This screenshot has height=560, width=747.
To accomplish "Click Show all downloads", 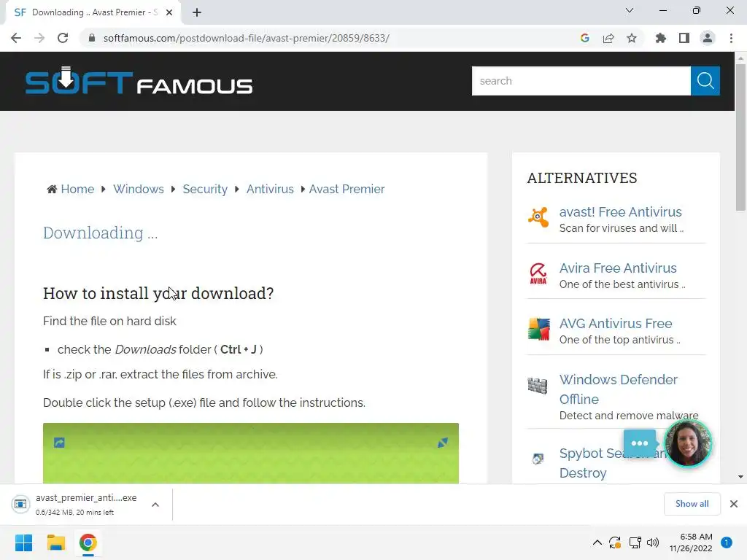I will [692, 504].
